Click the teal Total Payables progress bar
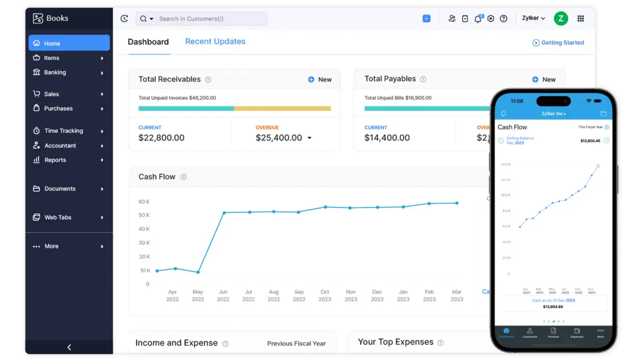This screenshot has height=362, width=644. 427,108
